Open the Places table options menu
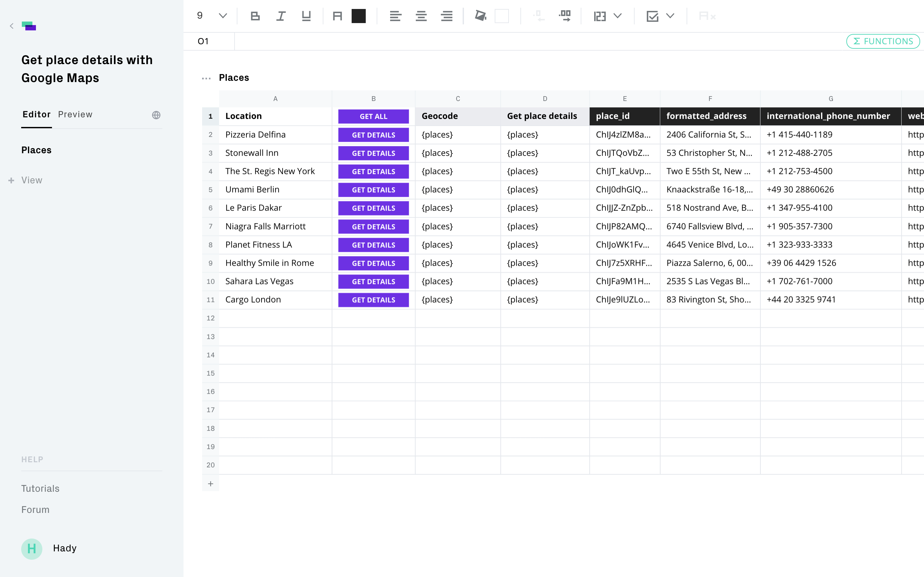This screenshot has width=924, height=577. tap(206, 78)
